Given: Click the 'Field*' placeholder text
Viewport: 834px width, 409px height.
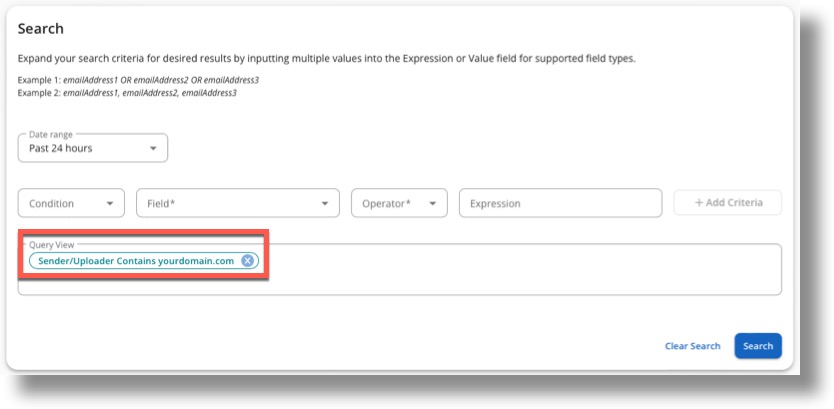Looking at the screenshot, I should point(161,203).
